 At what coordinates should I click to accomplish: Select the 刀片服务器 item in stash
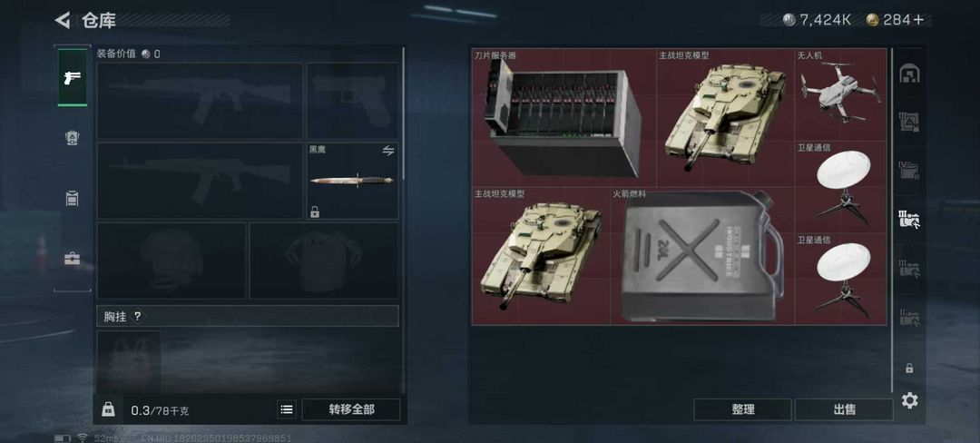click(563, 117)
